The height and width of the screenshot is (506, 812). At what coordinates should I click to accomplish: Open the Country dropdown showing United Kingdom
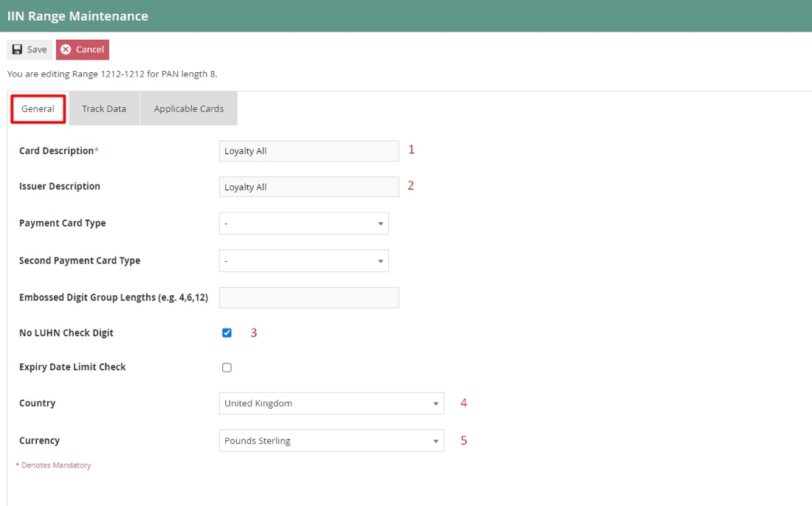click(436, 403)
